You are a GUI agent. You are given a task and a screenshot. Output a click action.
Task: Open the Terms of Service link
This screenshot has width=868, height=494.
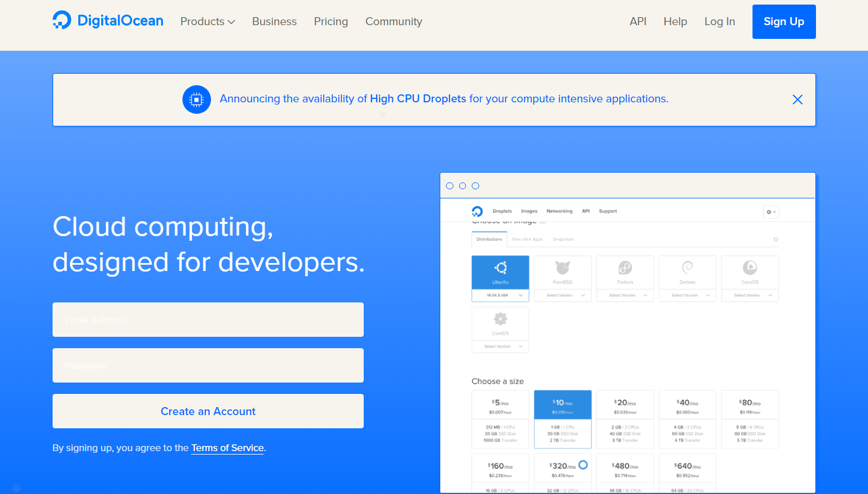(228, 448)
